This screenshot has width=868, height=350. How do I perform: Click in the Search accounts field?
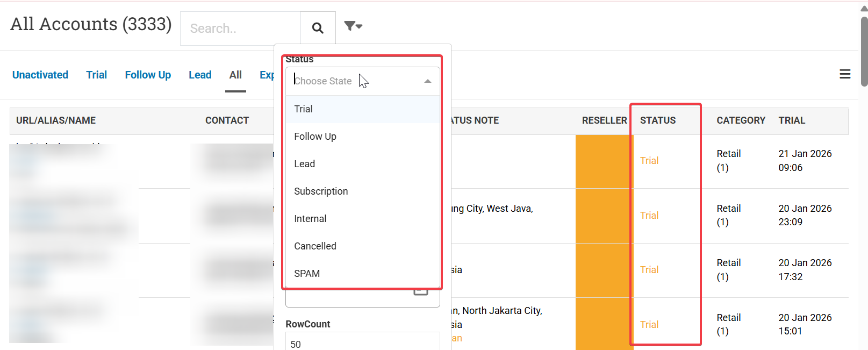(x=240, y=28)
